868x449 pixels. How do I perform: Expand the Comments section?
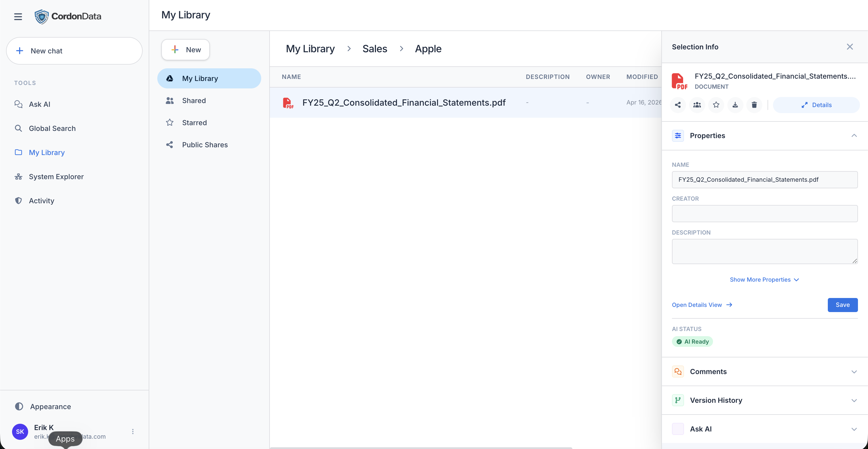pyautogui.click(x=854, y=371)
